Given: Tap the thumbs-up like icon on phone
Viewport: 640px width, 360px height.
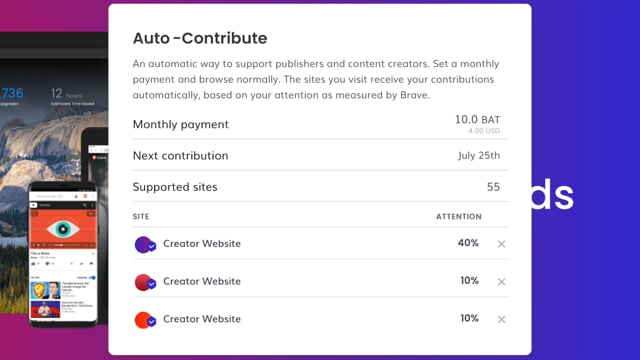Looking at the screenshot, I should coord(33,264).
